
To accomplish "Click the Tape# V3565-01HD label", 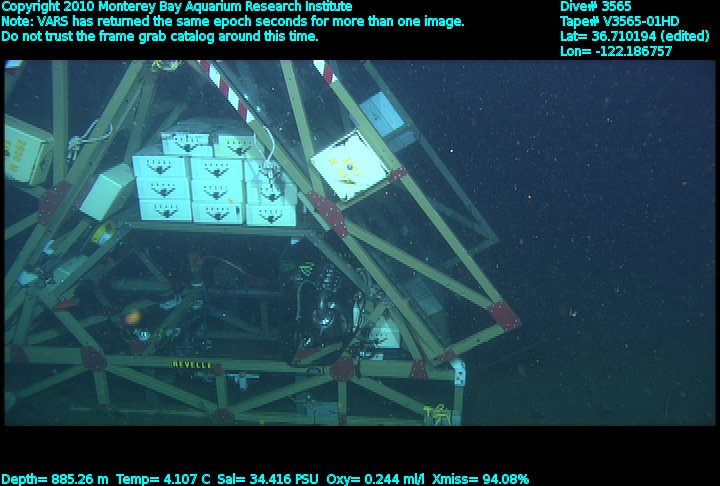I will click(x=619, y=22).
